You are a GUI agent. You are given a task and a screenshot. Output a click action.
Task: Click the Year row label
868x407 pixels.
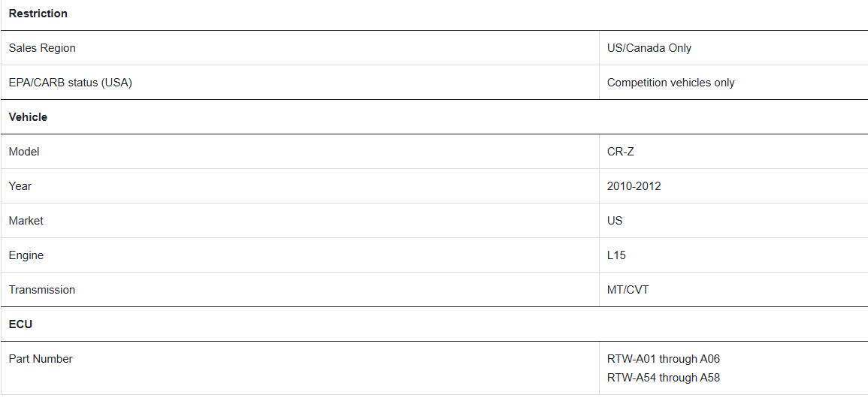(20, 185)
